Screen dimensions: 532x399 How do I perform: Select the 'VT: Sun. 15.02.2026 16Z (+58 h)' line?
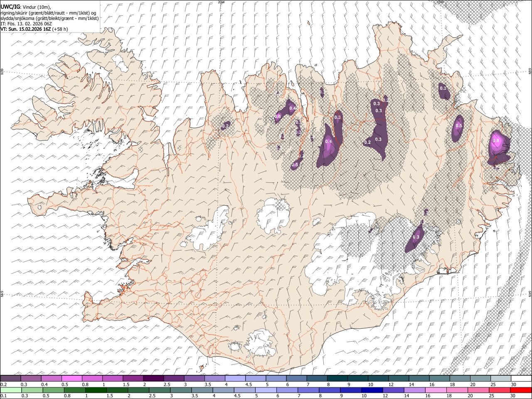point(34,29)
